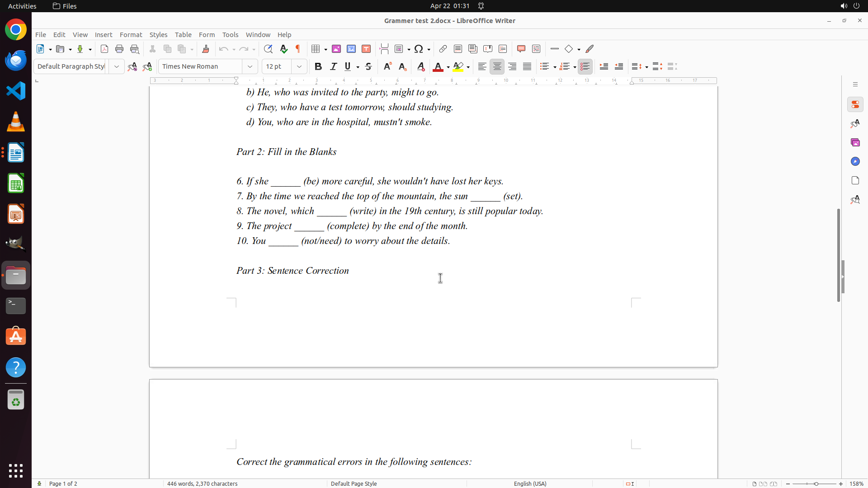Click the Export as PDF icon
This screenshot has height=488, width=868.
(x=104, y=49)
